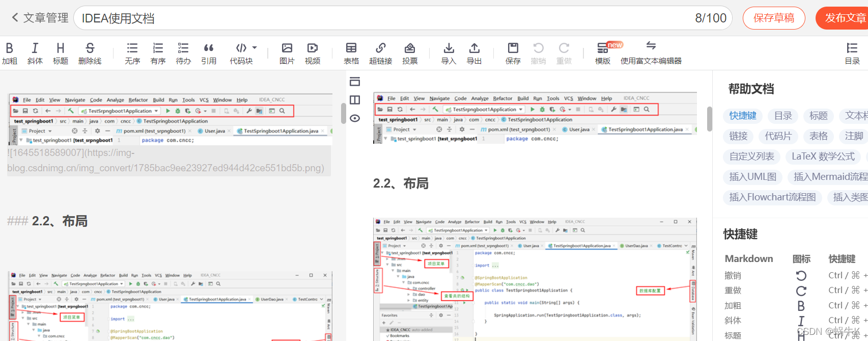Insert a video with 视频 tool
This screenshot has width=868, height=341.
pyautogui.click(x=313, y=54)
